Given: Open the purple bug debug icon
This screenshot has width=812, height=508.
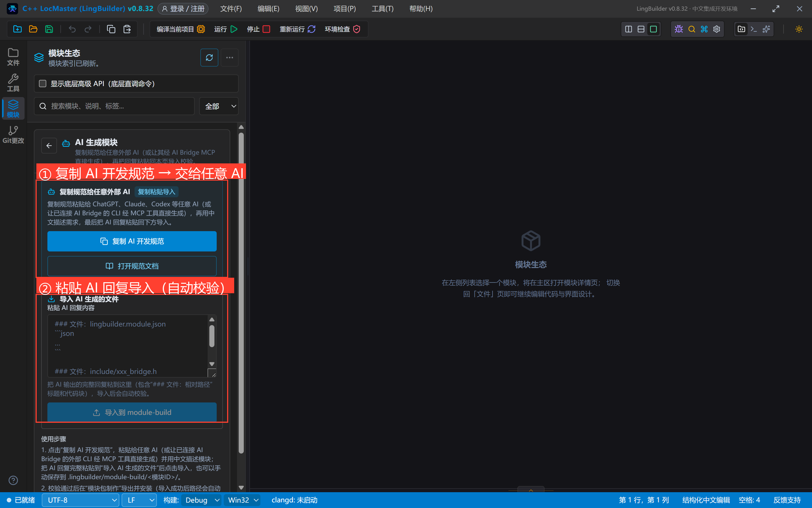Looking at the screenshot, I should (679, 29).
